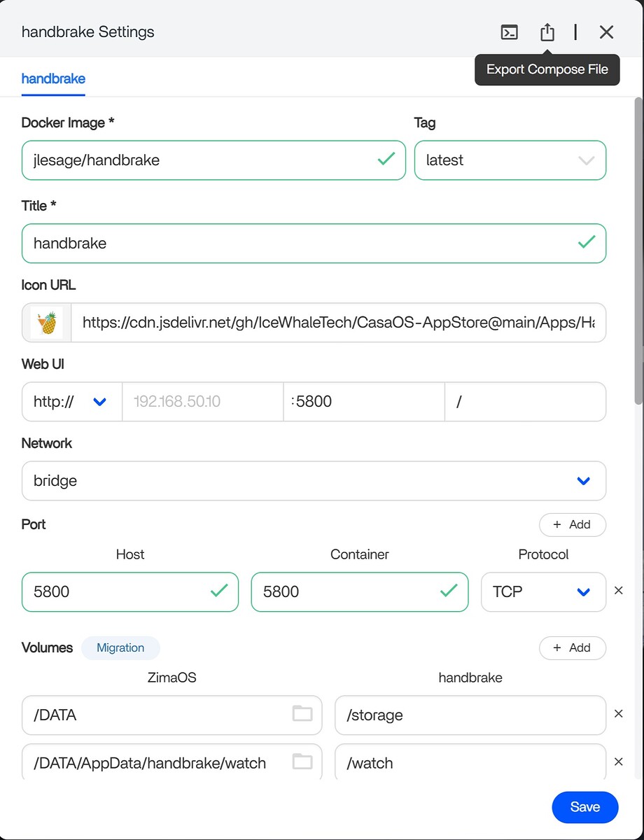Click the Volumes Migration button
This screenshot has width=644, height=840.
click(x=120, y=648)
